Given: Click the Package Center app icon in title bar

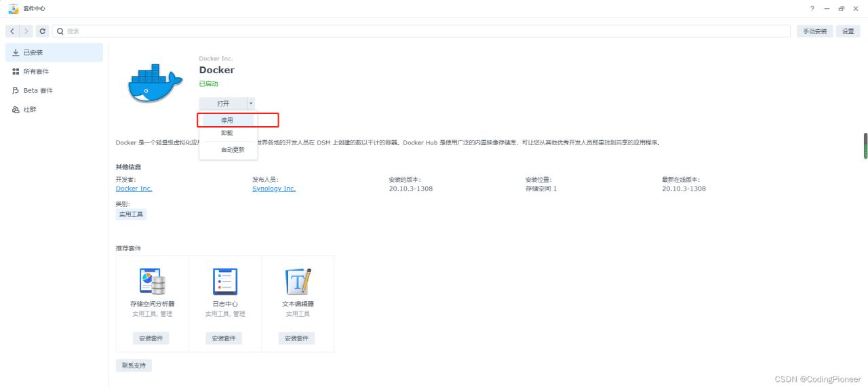Looking at the screenshot, I should [14, 8].
